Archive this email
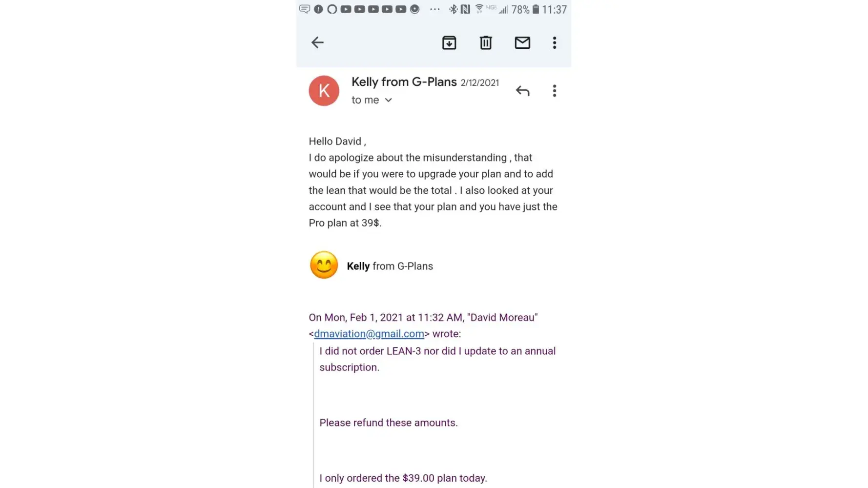Image resolution: width=868 pixels, height=488 pixels. tap(449, 43)
